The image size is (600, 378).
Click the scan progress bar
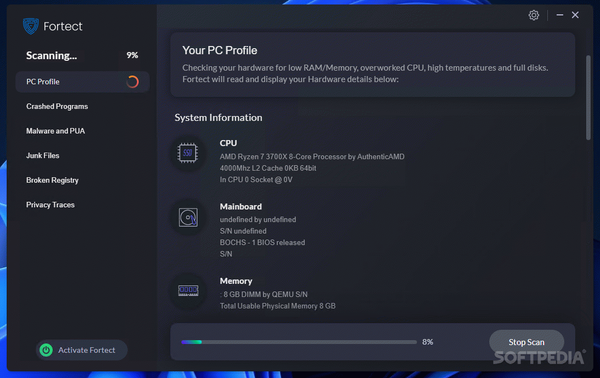click(x=299, y=342)
